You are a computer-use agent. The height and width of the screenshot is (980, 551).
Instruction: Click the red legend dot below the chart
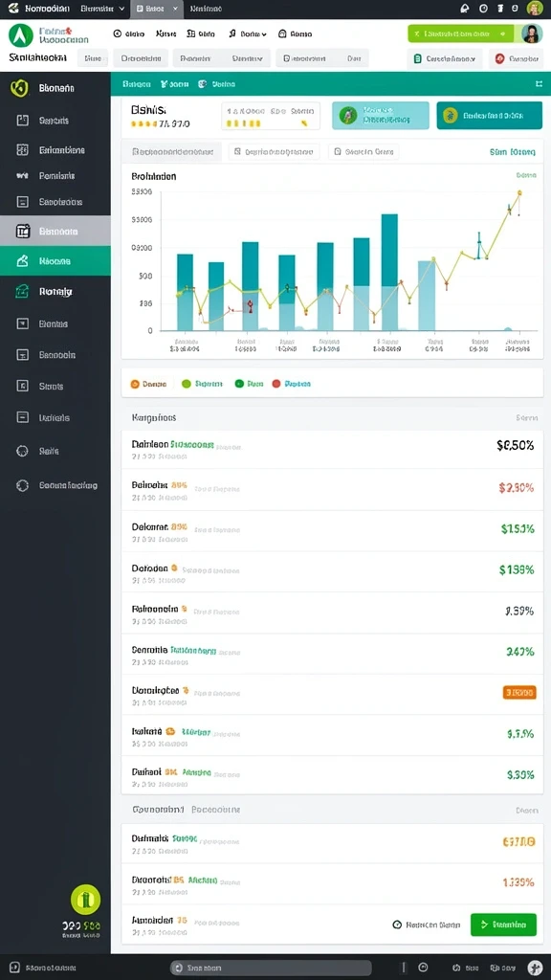coord(276,384)
